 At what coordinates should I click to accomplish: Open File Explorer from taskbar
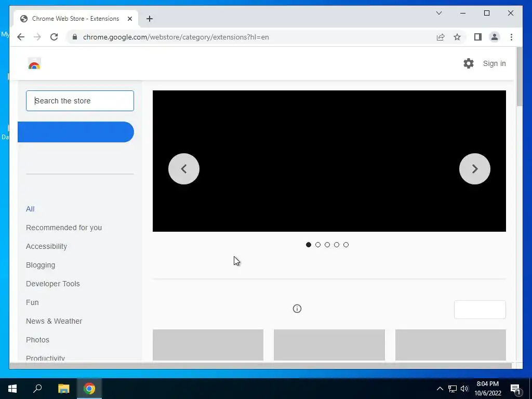click(x=63, y=389)
